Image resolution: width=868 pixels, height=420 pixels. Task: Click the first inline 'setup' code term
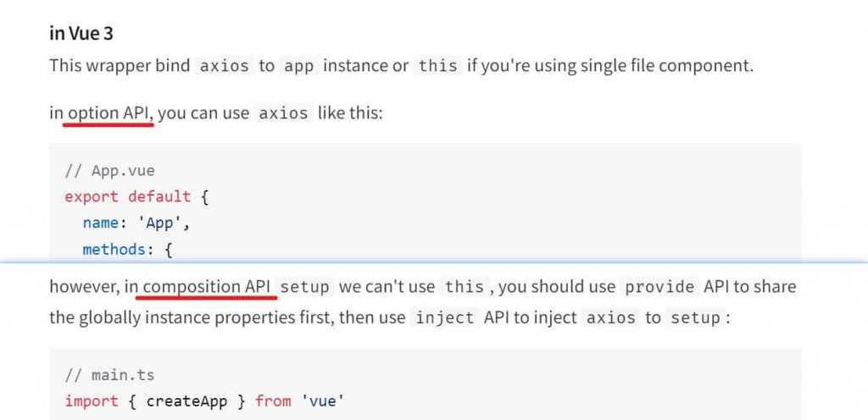tap(305, 287)
